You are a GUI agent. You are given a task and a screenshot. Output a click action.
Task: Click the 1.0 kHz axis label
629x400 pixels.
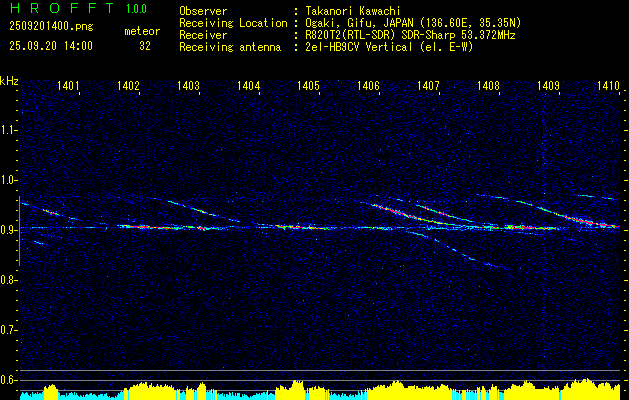[x=8, y=180]
